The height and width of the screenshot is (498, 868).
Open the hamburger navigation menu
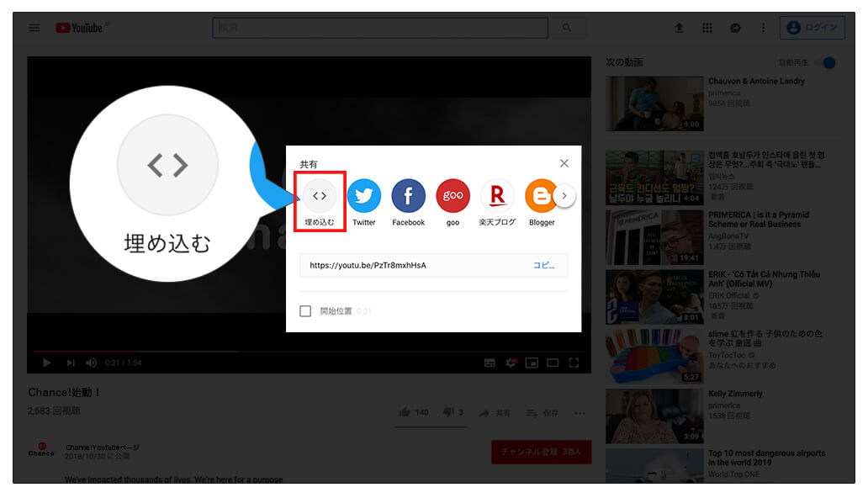pyautogui.click(x=34, y=27)
